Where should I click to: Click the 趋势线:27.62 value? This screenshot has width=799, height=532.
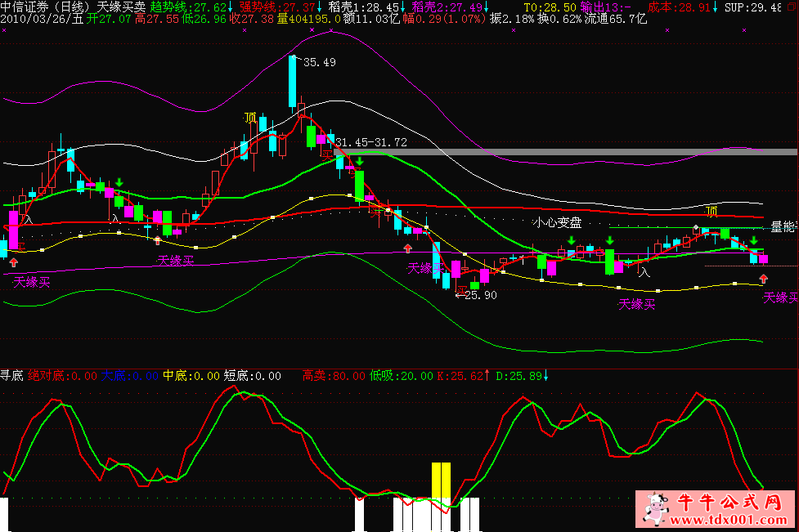[x=188, y=7]
